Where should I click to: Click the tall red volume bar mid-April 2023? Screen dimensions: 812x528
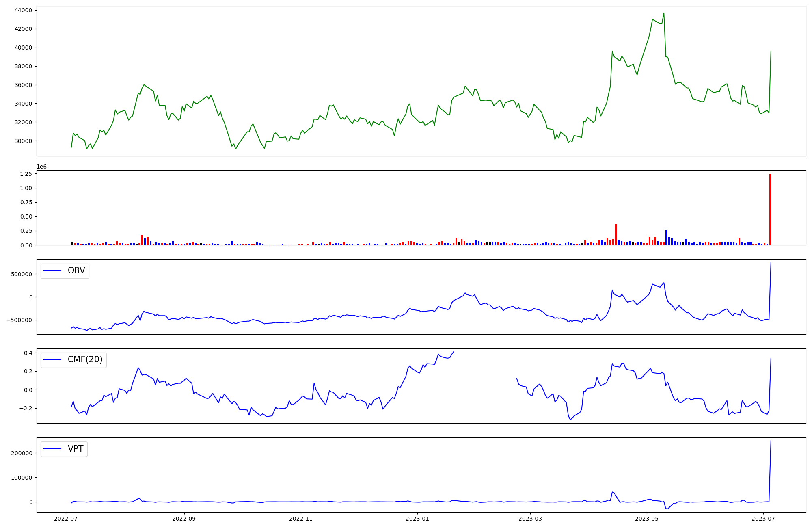pyautogui.click(x=616, y=235)
